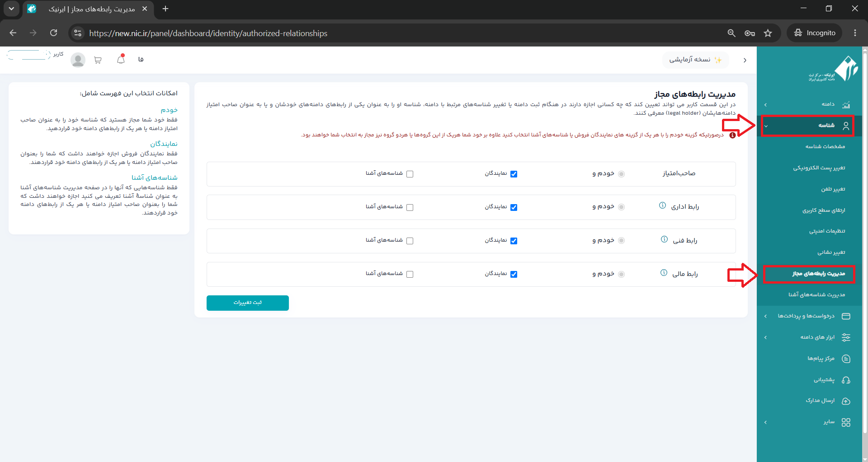Collapse sidebar with the header chevron
This screenshot has width=868, height=462.
[x=745, y=60]
